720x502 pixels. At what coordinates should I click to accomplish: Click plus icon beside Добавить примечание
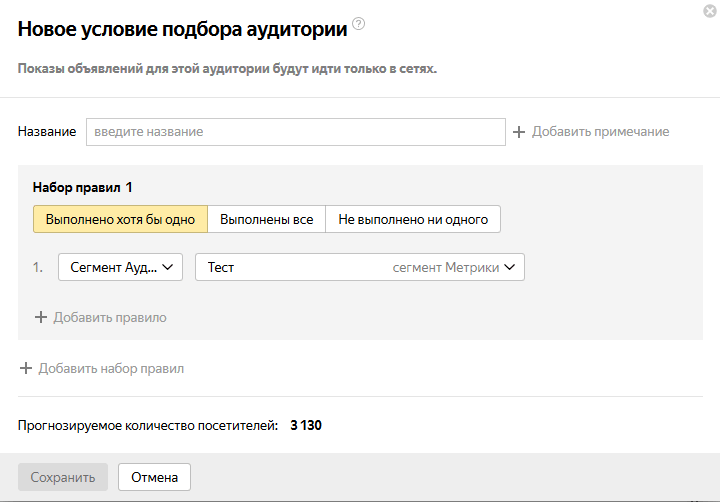point(519,132)
